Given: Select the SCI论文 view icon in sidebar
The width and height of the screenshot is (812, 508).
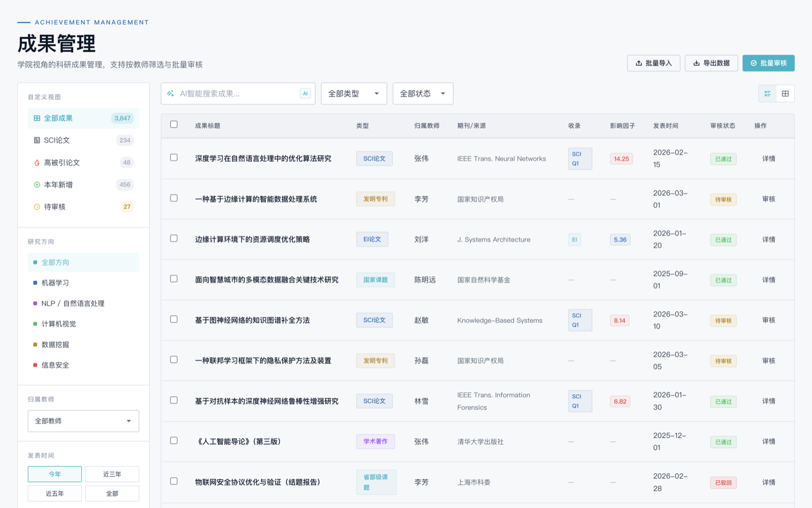Looking at the screenshot, I should click(36, 140).
